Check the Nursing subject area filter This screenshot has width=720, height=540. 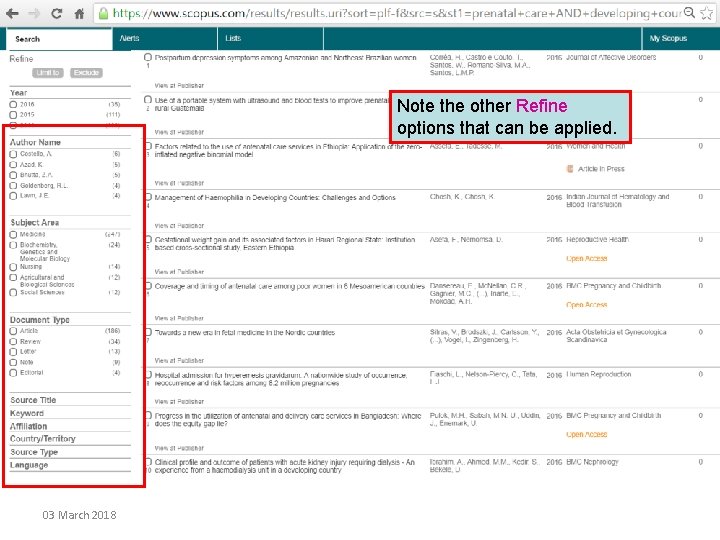tap(13, 267)
